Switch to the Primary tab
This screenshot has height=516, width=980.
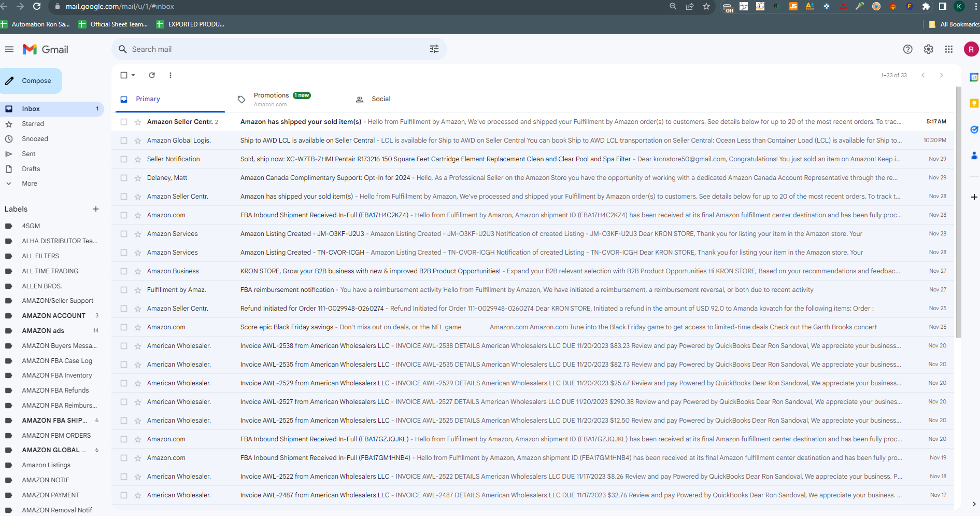[170, 99]
